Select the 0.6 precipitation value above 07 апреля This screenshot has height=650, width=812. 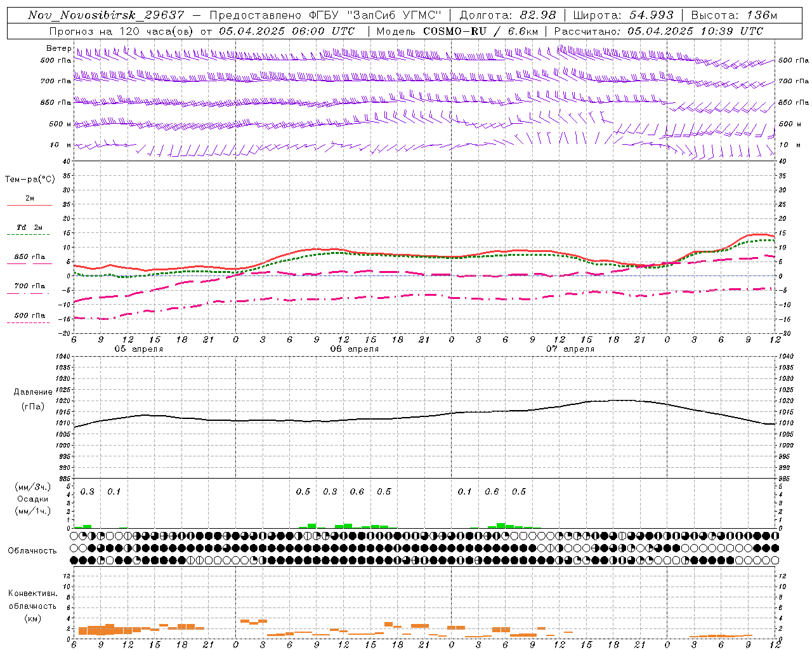[492, 492]
